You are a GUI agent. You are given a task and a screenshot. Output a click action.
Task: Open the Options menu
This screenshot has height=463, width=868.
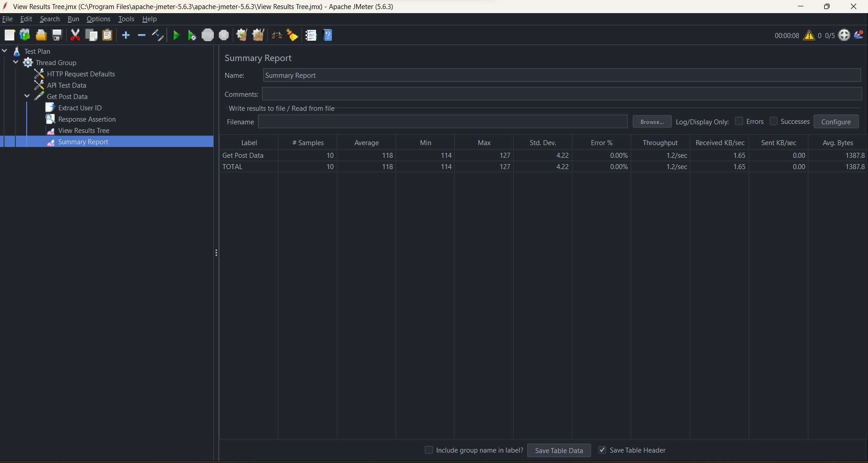[98, 19]
